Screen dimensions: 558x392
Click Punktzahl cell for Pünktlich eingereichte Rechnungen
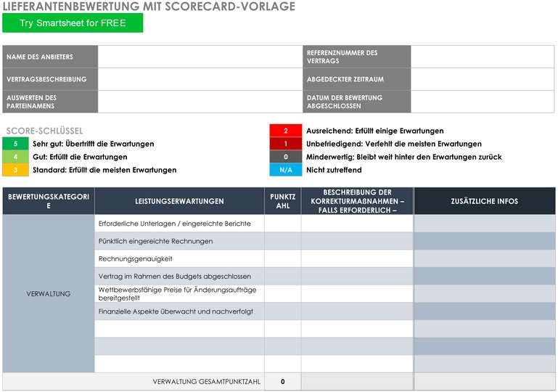coord(283,241)
